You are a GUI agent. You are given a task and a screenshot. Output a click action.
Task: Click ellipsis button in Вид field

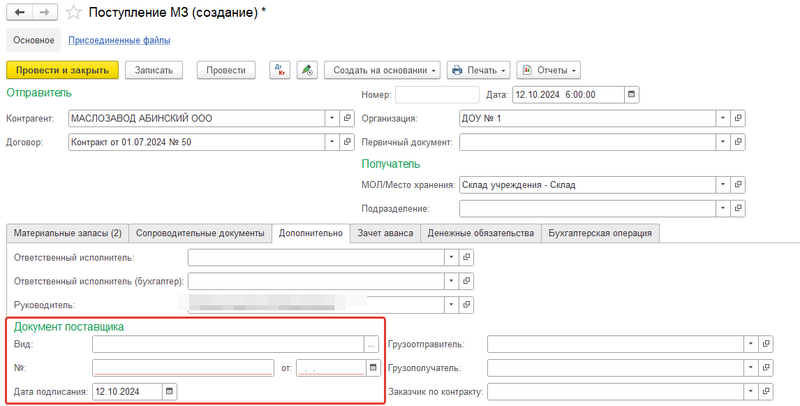click(x=371, y=344)
